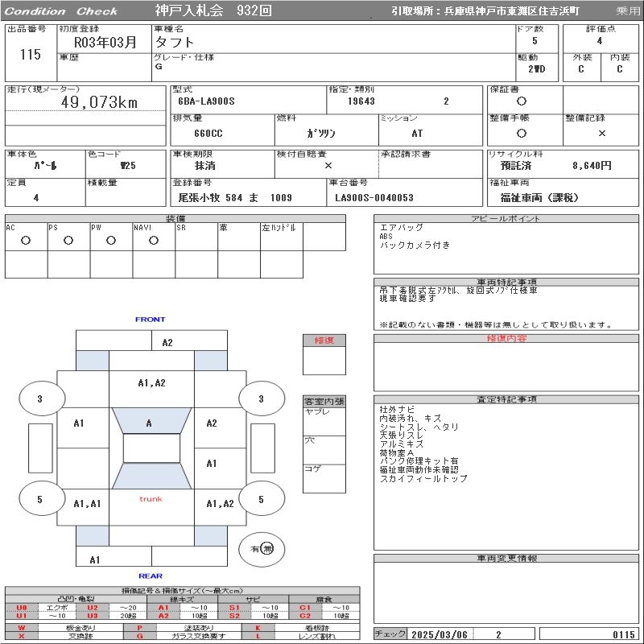Click the 外装 grade C
The image size is (644, 644).
(x=580, y=69)
